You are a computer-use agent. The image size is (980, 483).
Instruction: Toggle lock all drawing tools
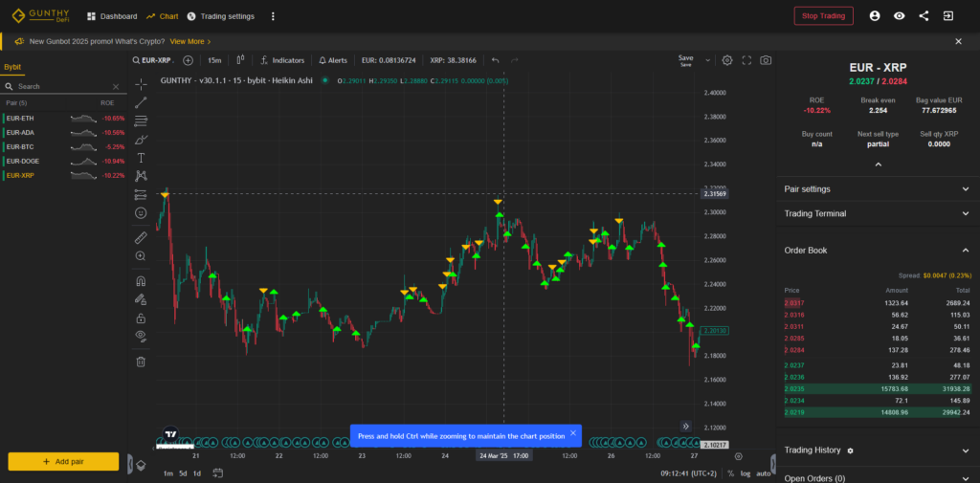click(142, 318)
